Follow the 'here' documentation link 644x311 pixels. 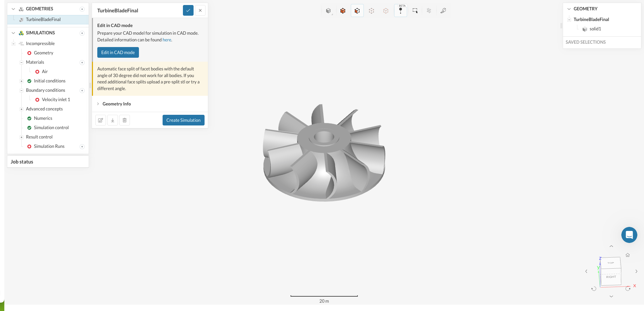pos(167,40)
